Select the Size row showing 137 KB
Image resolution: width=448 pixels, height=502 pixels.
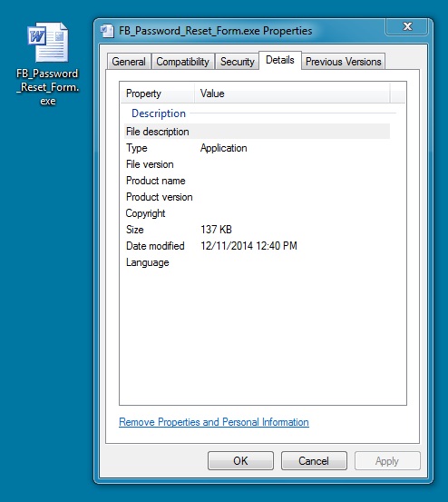tap(257, 230)
